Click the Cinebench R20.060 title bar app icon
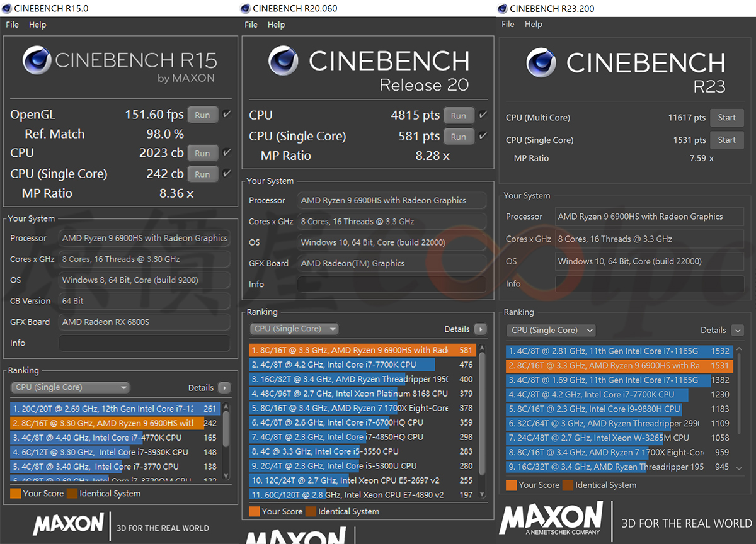This screenshot has height=544, width=756. coord(245,8)
